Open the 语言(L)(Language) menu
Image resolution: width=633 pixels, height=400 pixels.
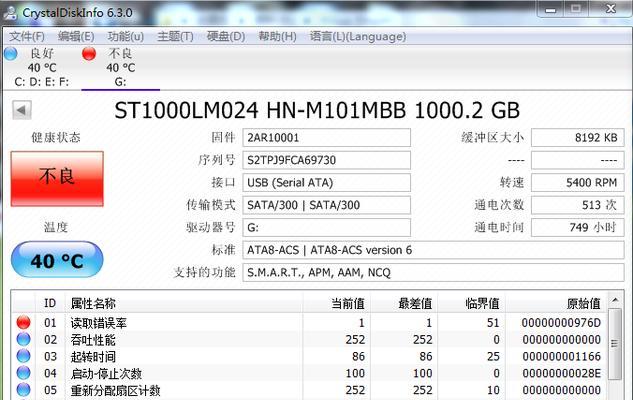pyautogui.click(x=358, y=37)
